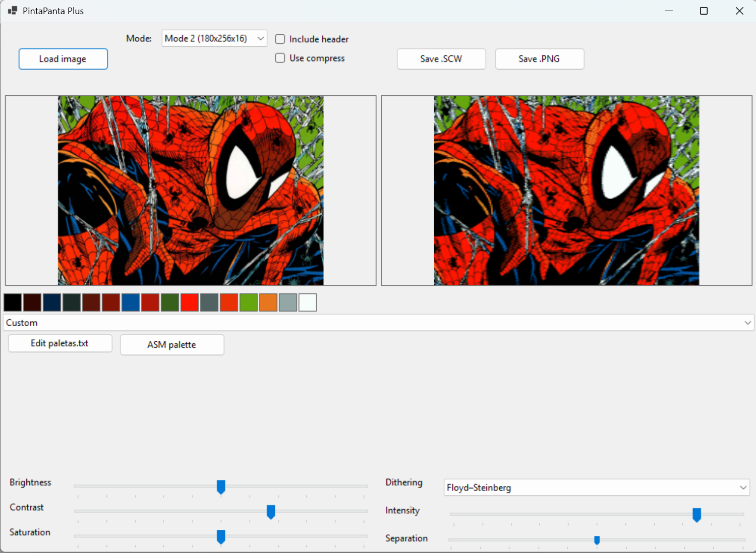Maximize the PintaPanta Plus window

click(x=704, y=11)
